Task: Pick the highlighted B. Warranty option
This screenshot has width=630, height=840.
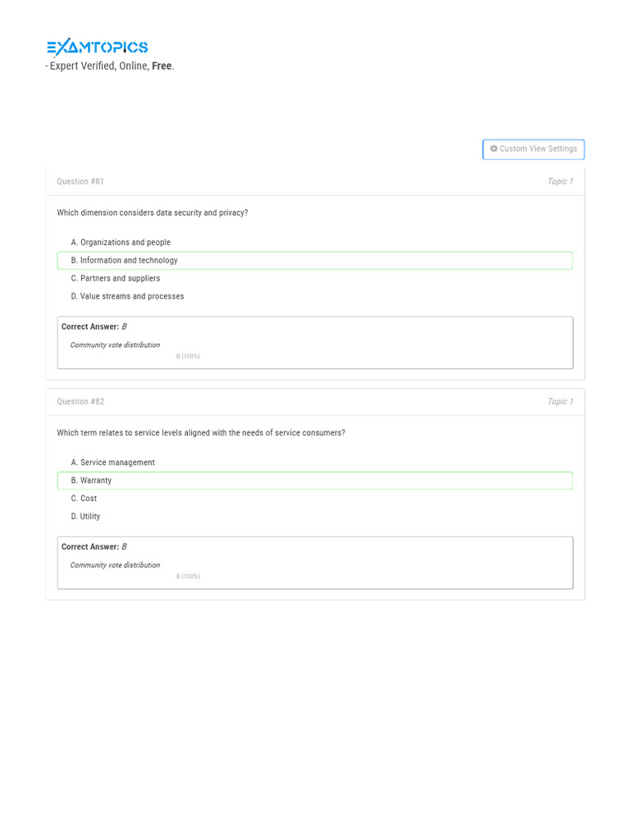Action: point(91,481)
